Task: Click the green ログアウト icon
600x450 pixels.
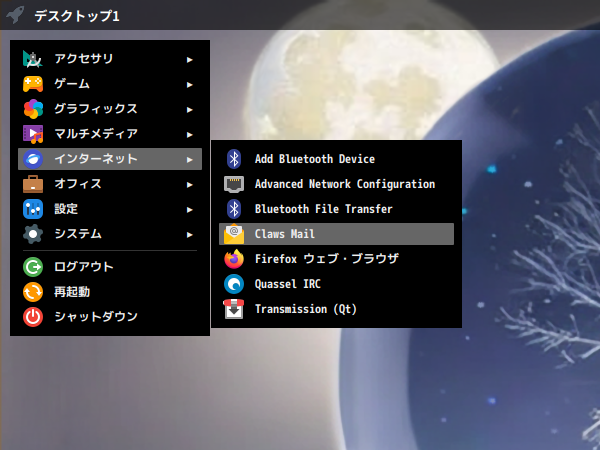Action: (x=33, y=267)
